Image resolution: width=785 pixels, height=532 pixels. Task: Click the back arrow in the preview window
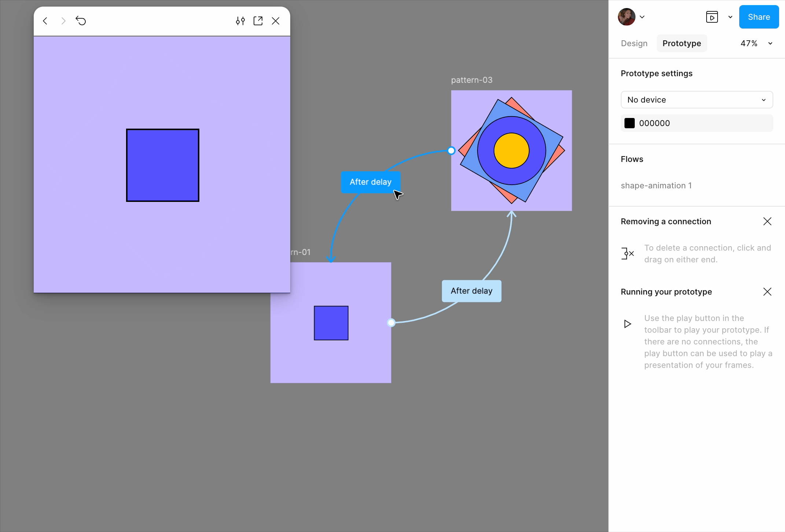tap(45, 21)
